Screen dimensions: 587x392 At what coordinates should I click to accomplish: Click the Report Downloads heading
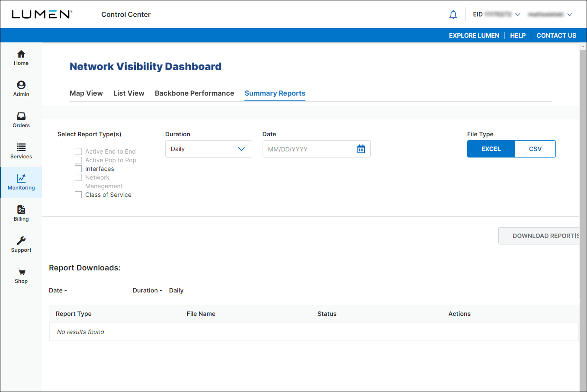(x=84, y=268)
